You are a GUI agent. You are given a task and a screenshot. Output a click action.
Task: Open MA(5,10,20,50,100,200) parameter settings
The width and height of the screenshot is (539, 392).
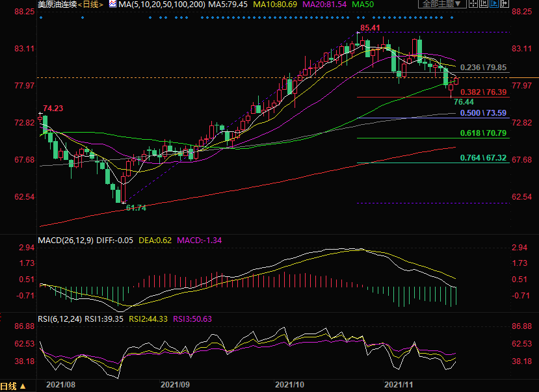point(163,5)
